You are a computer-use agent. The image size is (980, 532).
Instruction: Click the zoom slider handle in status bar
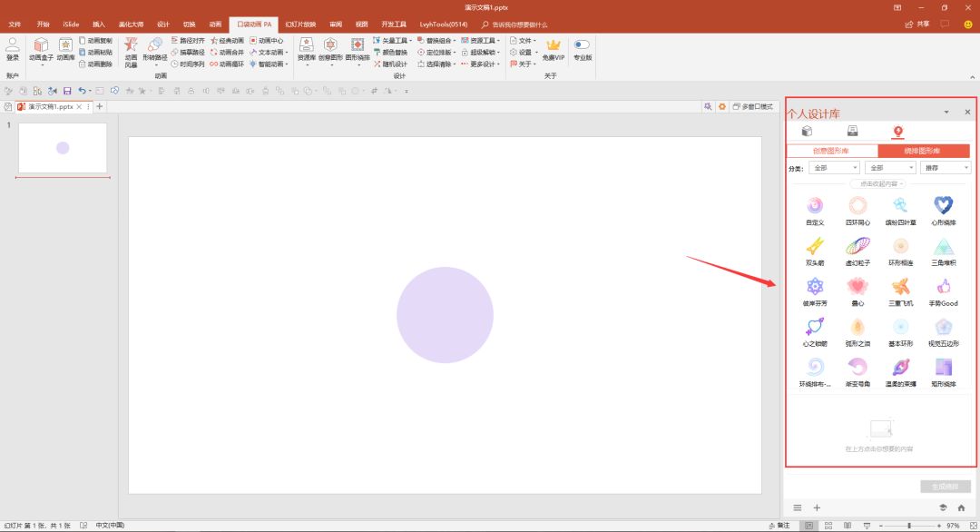pos(908,526)
